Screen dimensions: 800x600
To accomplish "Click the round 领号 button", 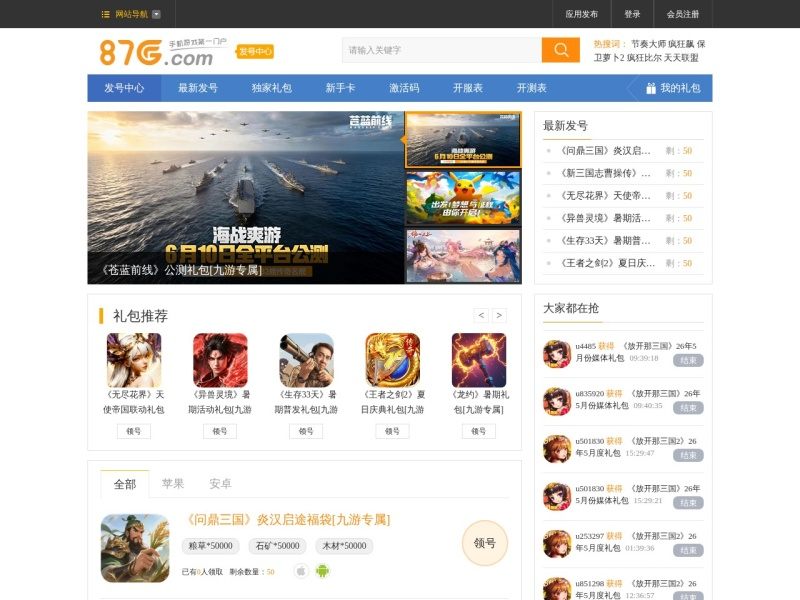I will [485, 543].
